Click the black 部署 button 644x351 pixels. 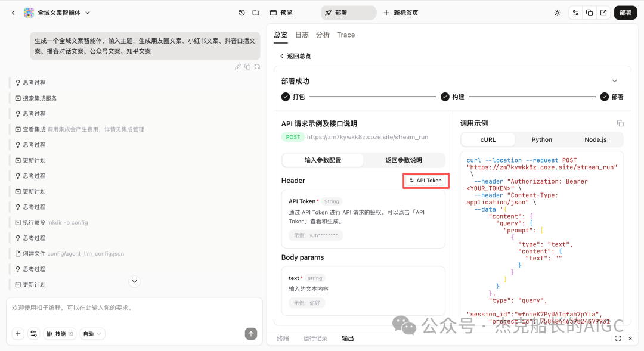click(x=625, y=13)
